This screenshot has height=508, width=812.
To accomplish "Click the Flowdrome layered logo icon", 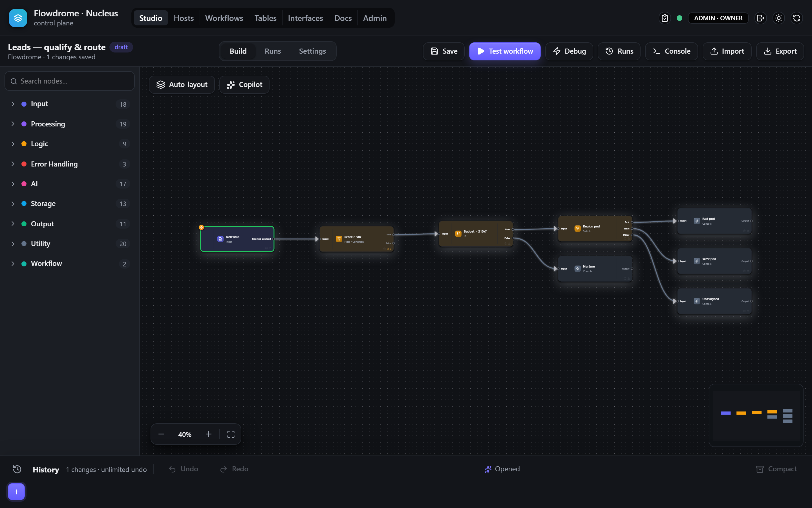I will (x=18, y=18).
